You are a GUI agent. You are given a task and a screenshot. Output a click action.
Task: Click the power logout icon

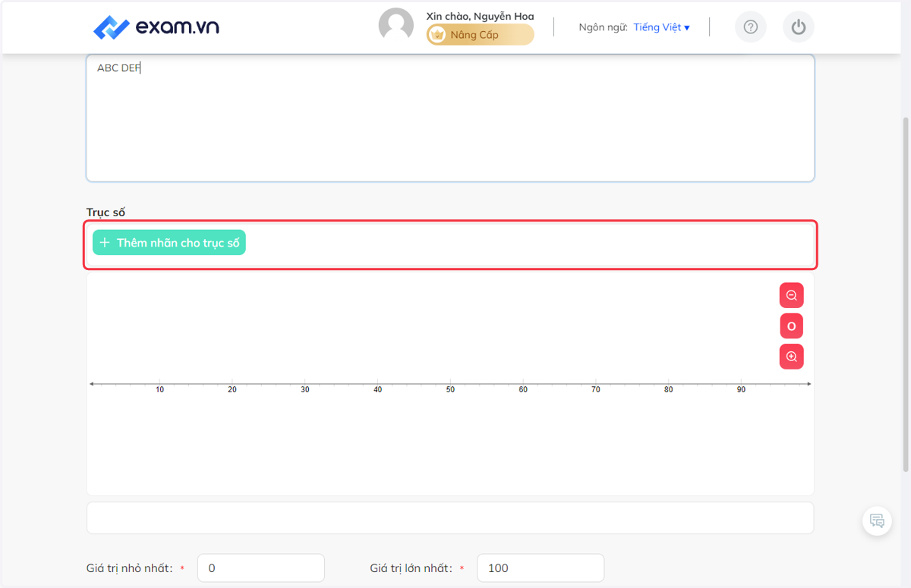click(798, 27)
